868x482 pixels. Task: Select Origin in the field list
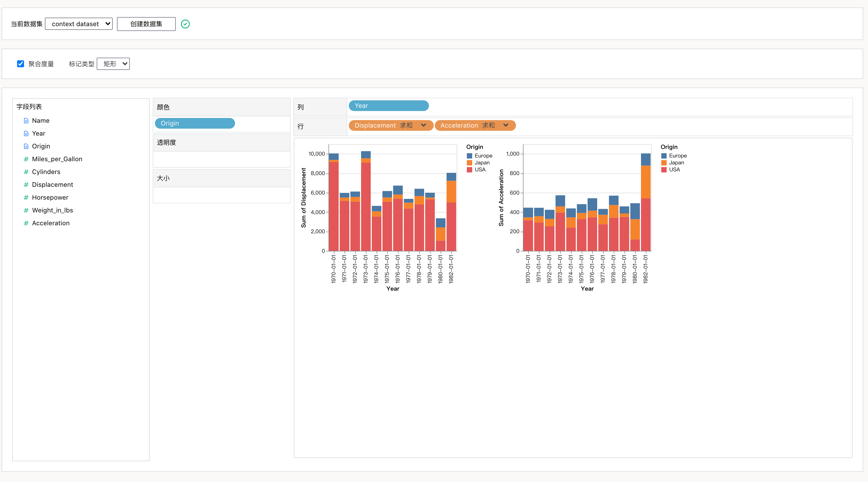tap(41, 146)
